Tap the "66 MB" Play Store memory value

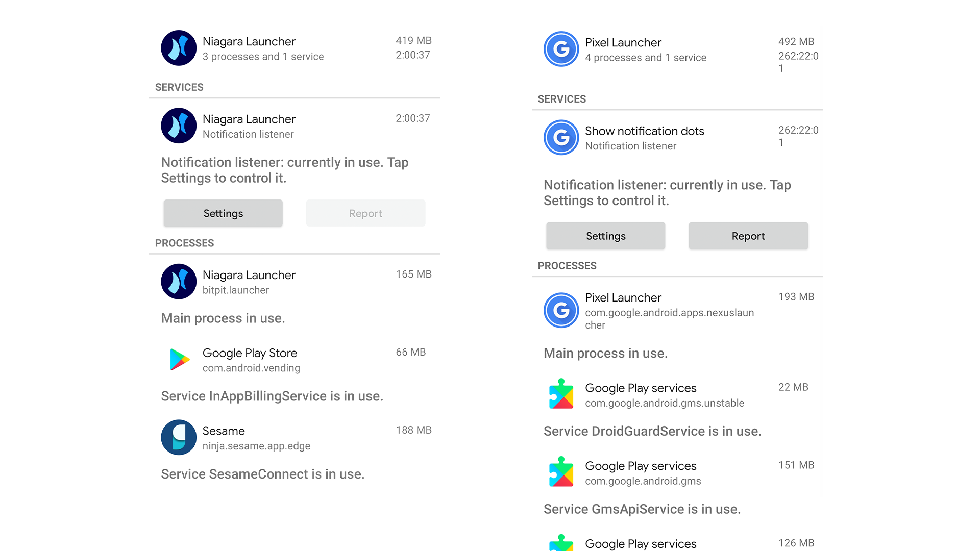(411, 353)
